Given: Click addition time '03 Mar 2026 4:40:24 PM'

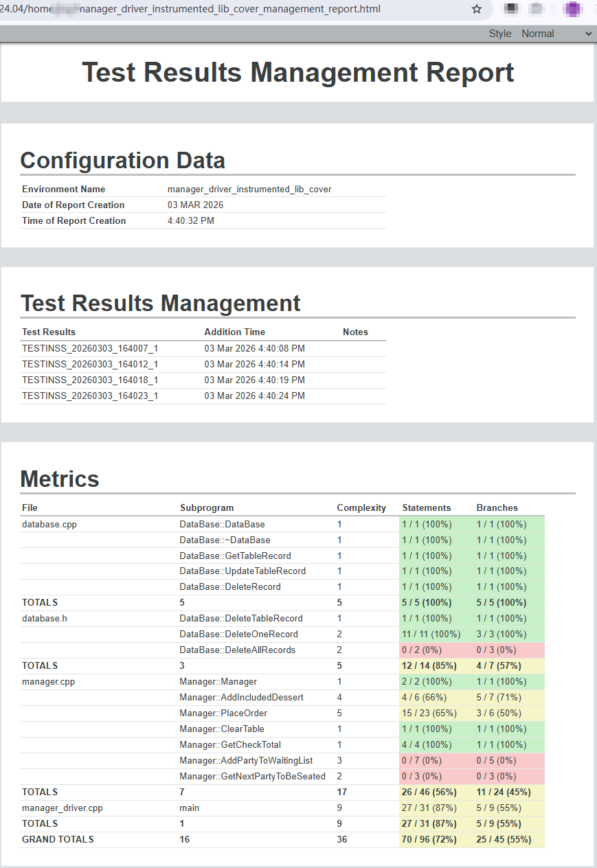Looking at the screenshot, I should [x=254, y=396].
